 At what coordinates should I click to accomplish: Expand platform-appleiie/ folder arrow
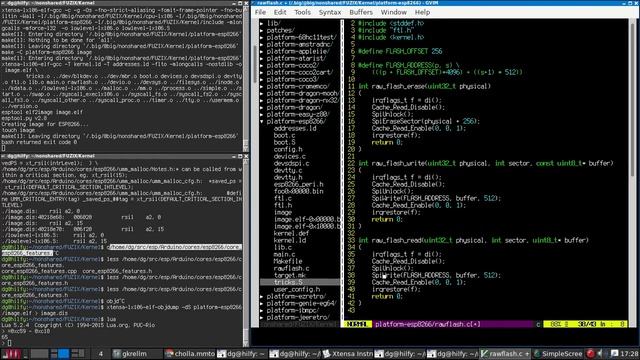tap(262, 51)
